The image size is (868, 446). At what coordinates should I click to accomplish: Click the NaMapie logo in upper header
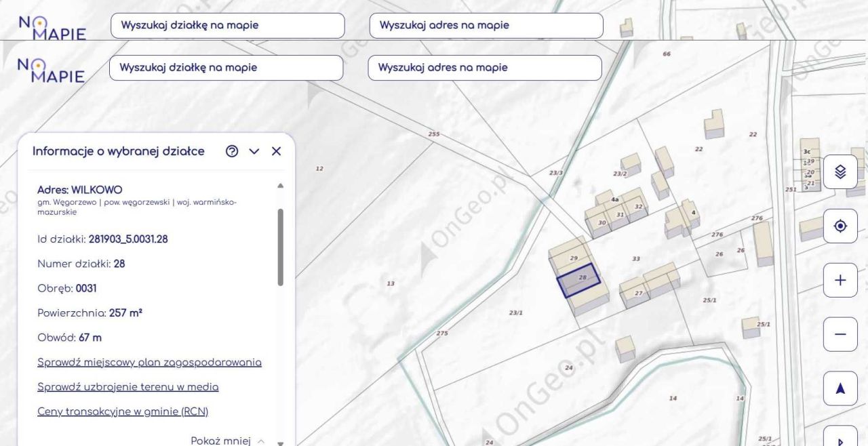click(52, 27)
